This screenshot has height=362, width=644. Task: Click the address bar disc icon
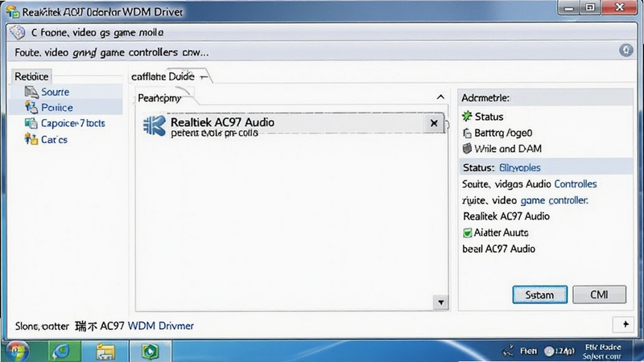[18, 32]
